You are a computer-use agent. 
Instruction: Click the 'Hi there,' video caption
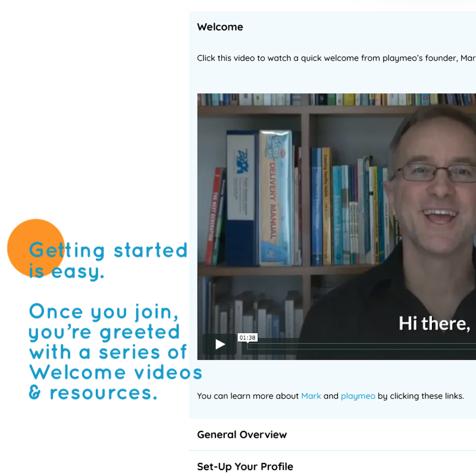tap(434, 324)
